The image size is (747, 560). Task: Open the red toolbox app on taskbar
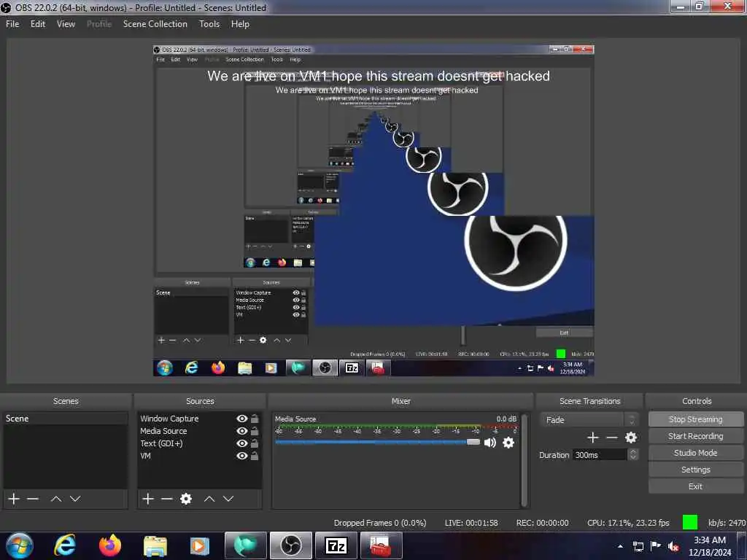coord(381,545)
